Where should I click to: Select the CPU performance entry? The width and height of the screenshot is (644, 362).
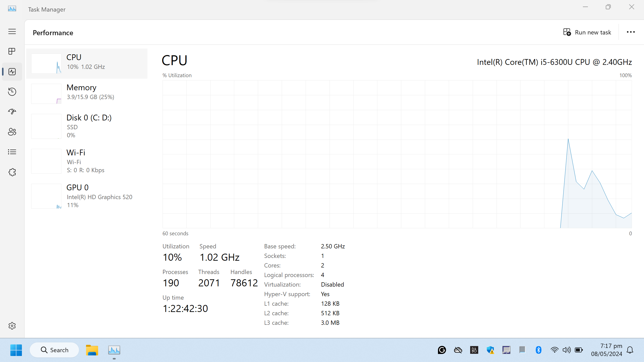(x=87, y=64)
